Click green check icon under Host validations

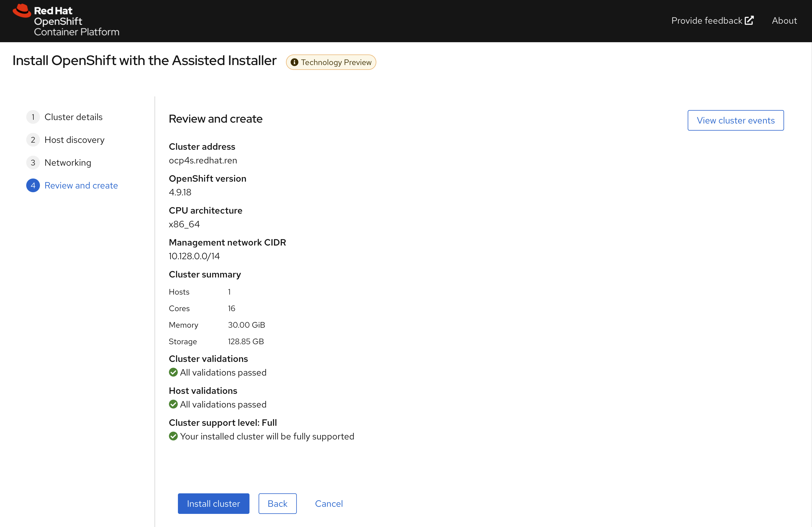click(173, 404)
